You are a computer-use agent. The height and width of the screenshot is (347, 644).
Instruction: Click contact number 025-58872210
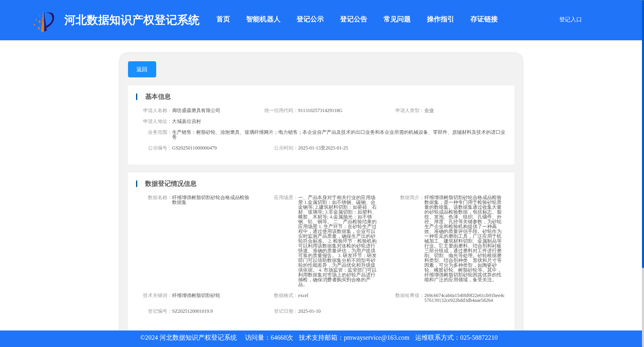click(479, 338)
